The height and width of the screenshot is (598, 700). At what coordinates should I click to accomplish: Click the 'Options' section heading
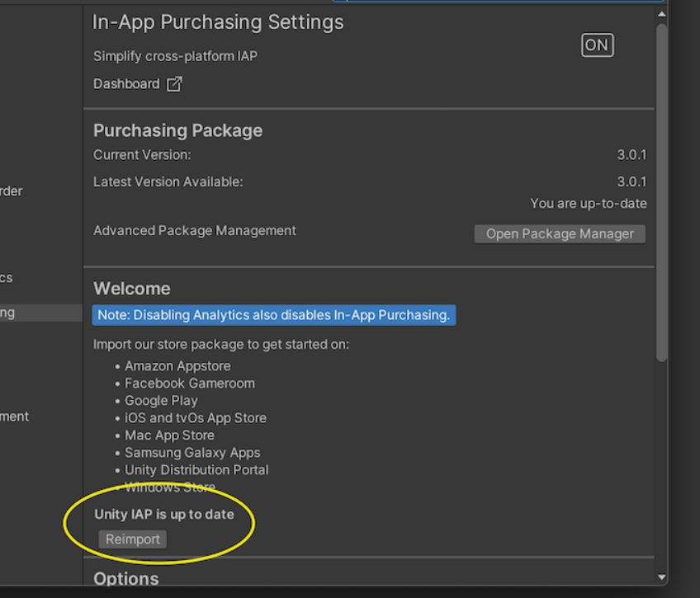[126, 579]
